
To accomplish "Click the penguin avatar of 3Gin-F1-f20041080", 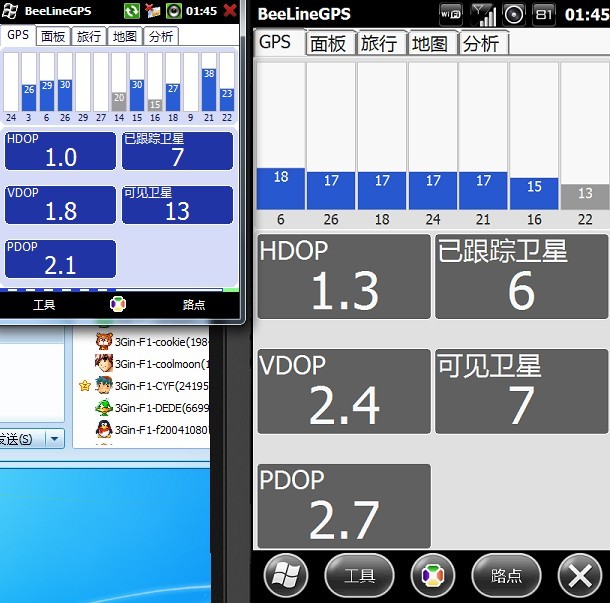I will (104, 429).
